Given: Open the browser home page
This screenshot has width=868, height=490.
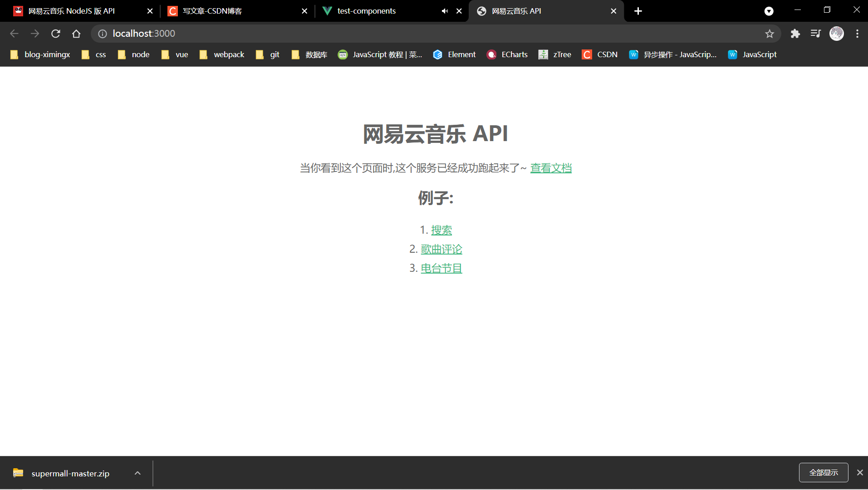Looking at the screenshot, I should (76, 34).
